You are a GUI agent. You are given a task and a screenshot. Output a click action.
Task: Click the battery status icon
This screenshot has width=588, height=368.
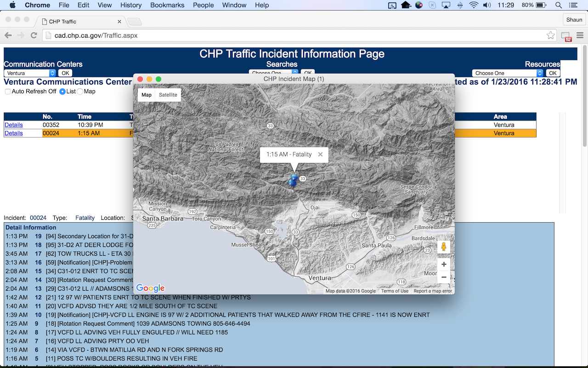[x=541, y=5]
